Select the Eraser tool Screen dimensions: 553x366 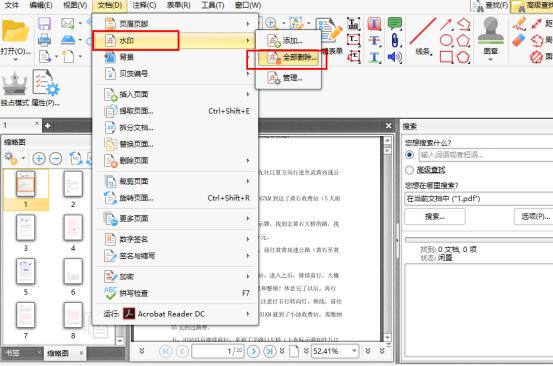(519, 40)
